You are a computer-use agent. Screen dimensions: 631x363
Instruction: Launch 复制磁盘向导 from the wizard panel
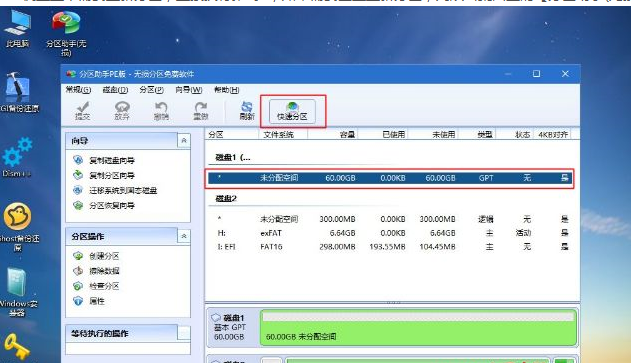[x=112, y=160]
